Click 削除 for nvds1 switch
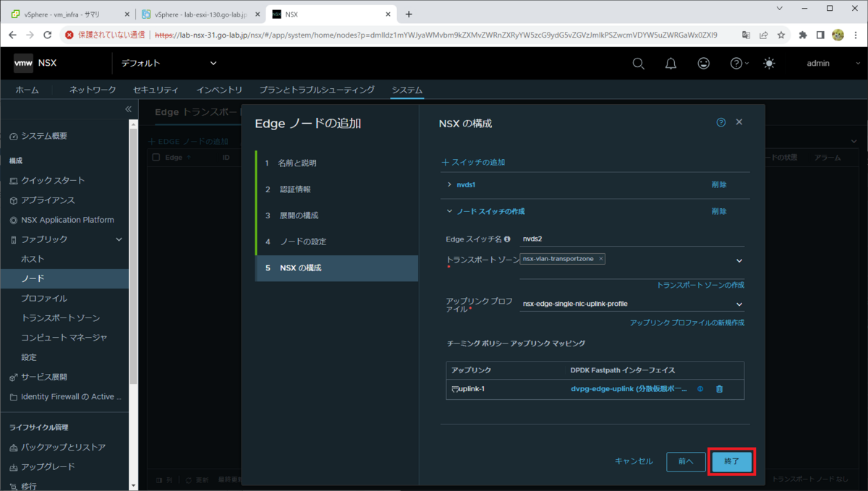Screen dimensions: 868x491 (x=719, y=185)
